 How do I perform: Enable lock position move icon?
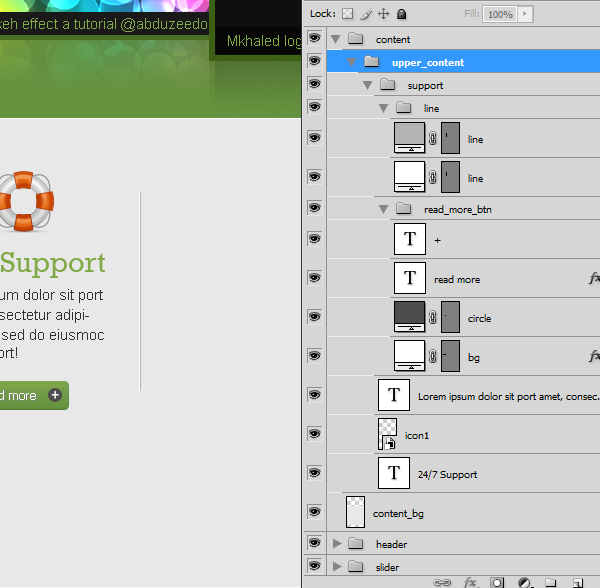383,14
